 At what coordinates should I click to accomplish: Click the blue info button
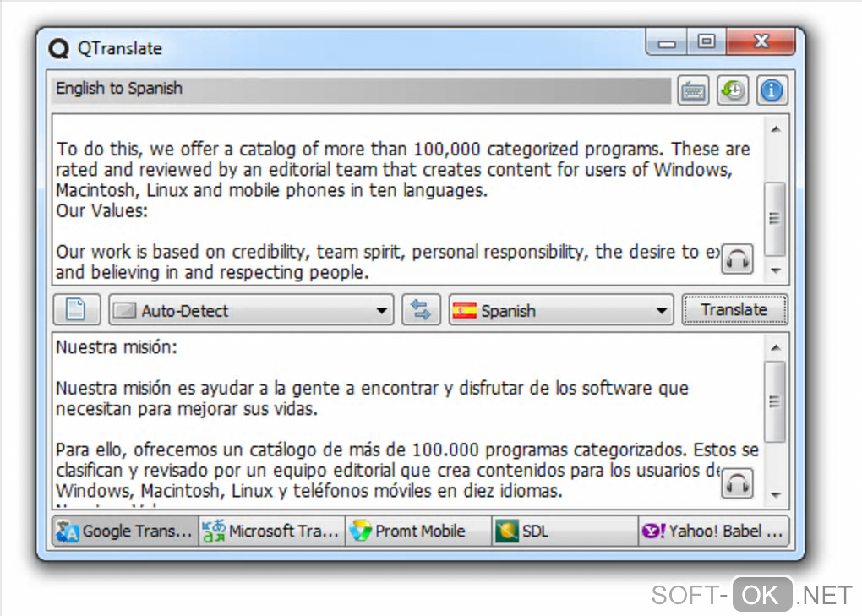(x=772, y=90)
